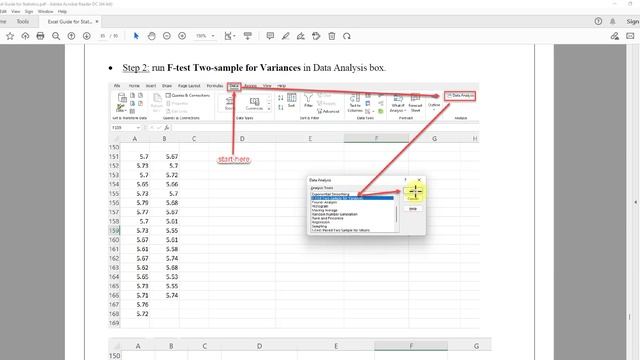Open the Help menu
This screenshot has height=360, width=640.
tap(62, 11)
